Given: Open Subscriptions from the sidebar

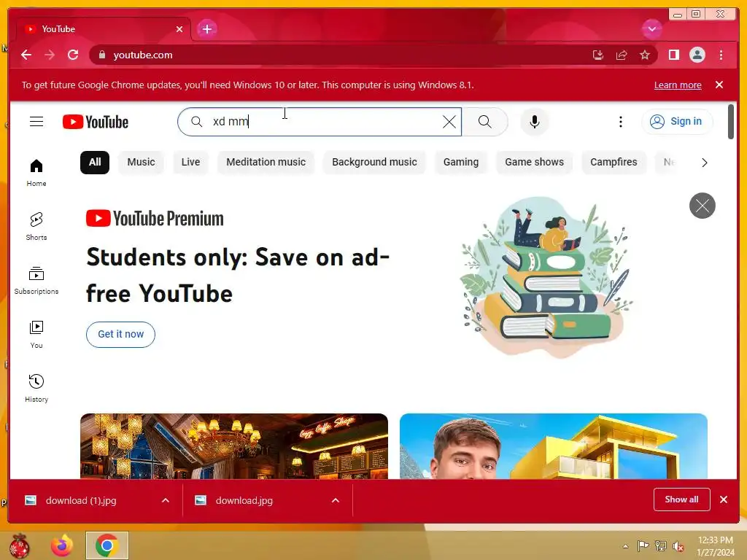Looking at the screenshot, I should tap(36, 281).
